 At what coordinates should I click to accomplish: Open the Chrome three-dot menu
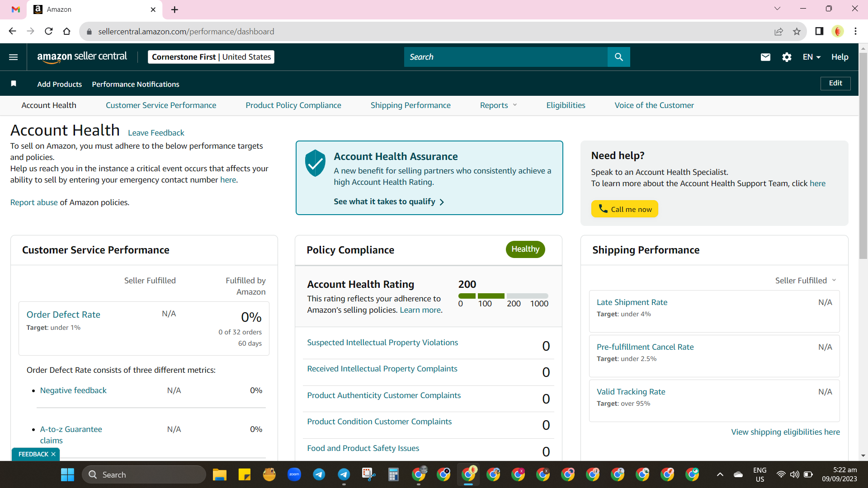(855, 31)
